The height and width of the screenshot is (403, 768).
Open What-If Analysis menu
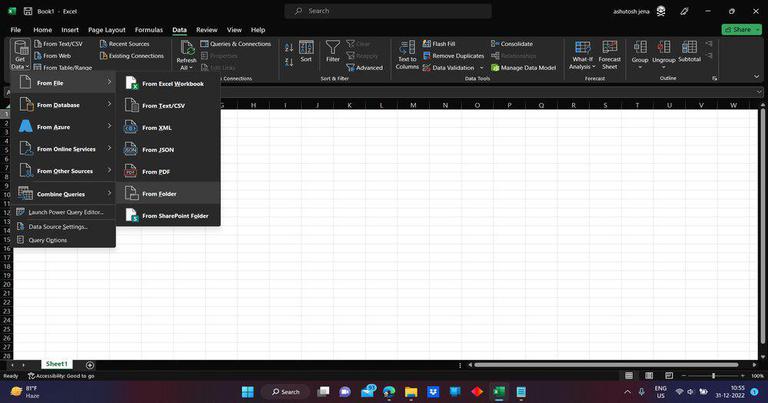coord(582,55)
